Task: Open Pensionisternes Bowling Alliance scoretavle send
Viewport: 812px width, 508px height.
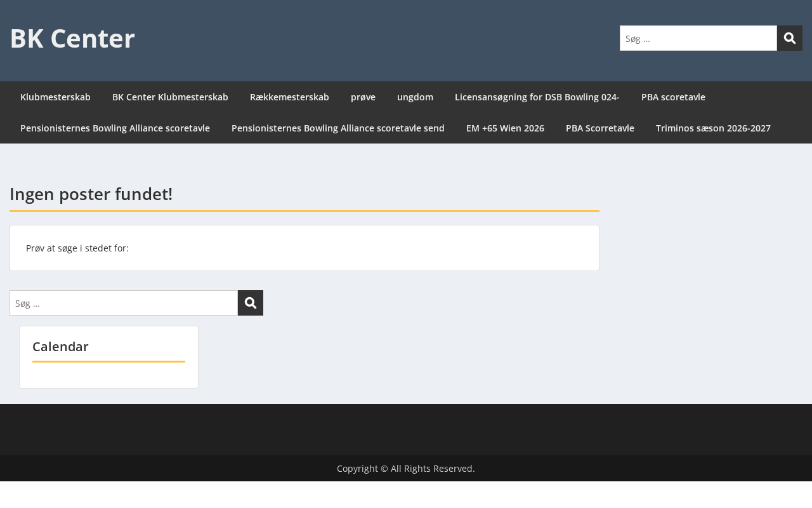Action: coord(338,128)
